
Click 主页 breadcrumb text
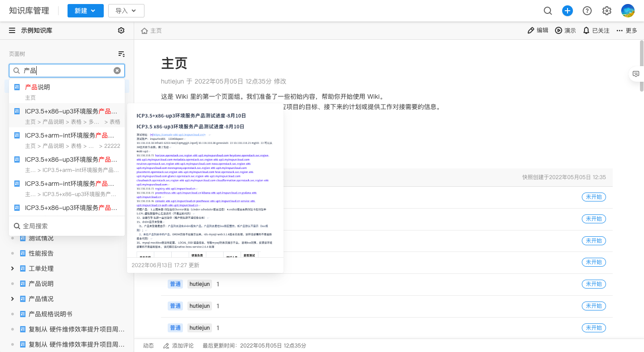tap(156, 31)
